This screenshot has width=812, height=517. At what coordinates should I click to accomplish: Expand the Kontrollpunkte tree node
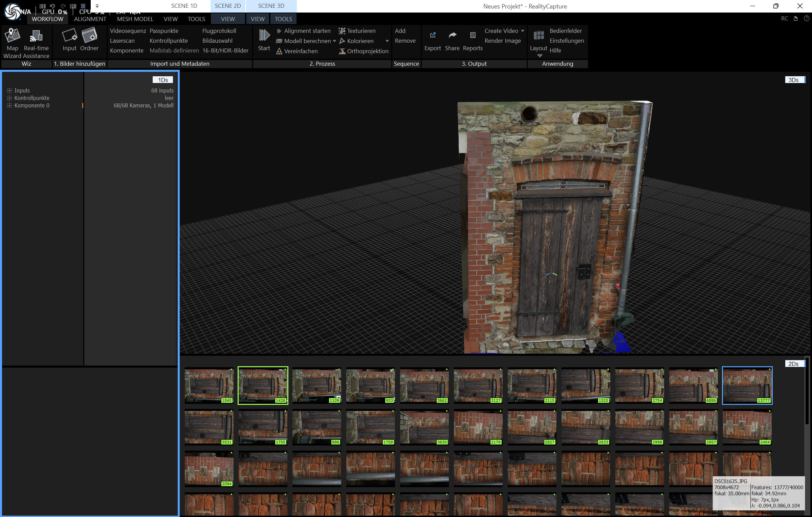pos(9,98)
